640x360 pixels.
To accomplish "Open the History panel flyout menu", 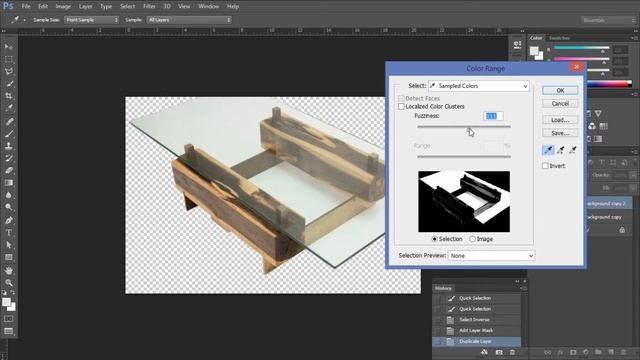I will (x=523, y=288).
